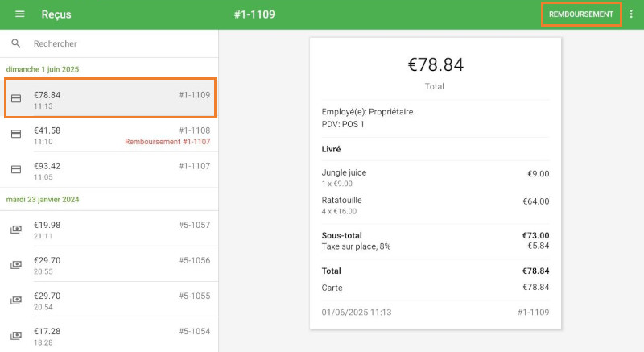Click cash icon of receipt #5-1055
The image size is (644, 352).
pyautogui.click(x=16, y=300)
